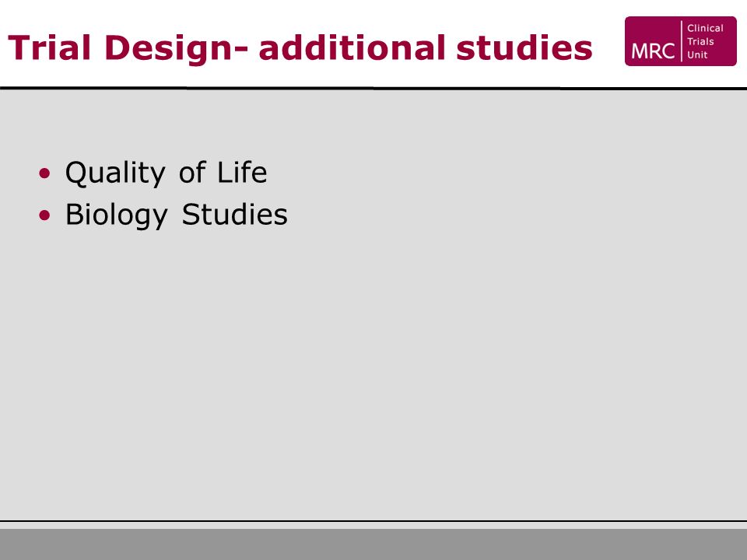This screenshot has width=747, height=560.
Task: Select the Quality of Life bullet text
Action: point(166,173)
